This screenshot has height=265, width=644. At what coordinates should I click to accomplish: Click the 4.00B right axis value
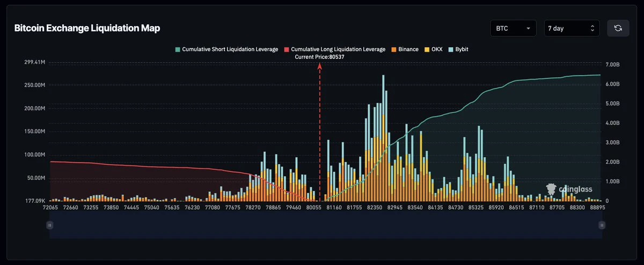(612, 123)
